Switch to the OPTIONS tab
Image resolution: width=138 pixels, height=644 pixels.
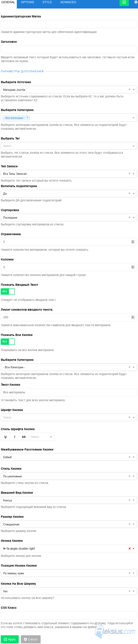point(27,2)
